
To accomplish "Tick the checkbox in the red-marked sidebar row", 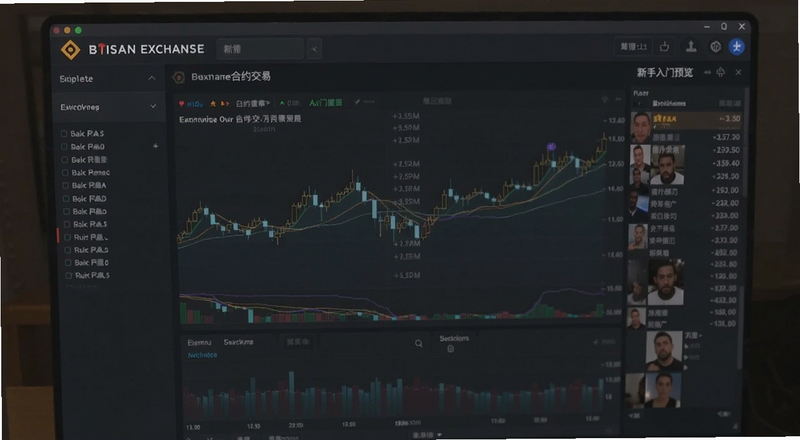I will (x=67, y=237).
